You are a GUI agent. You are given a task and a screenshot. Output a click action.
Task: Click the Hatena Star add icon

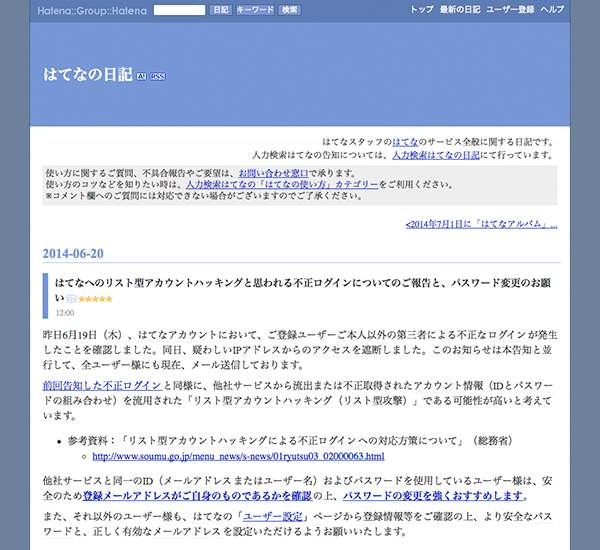72,299
